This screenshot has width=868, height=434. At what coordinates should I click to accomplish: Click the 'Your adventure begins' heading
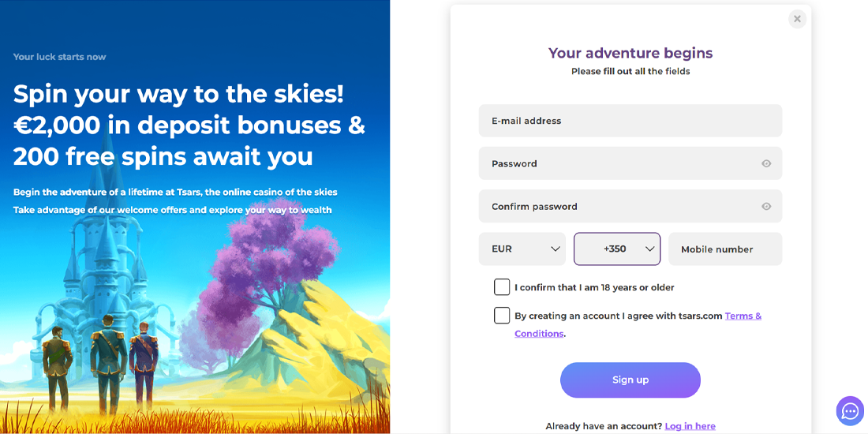coord(630,53)
